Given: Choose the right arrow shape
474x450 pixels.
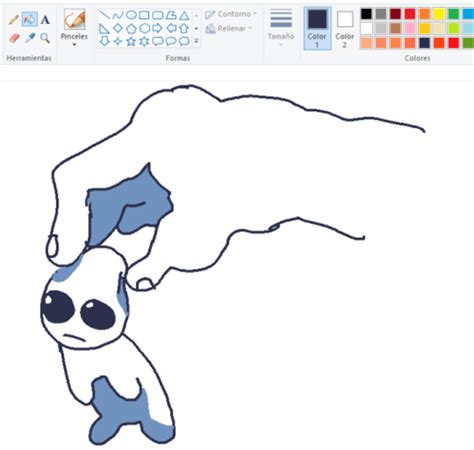Looking at the screenshot, I should (157, 28).
